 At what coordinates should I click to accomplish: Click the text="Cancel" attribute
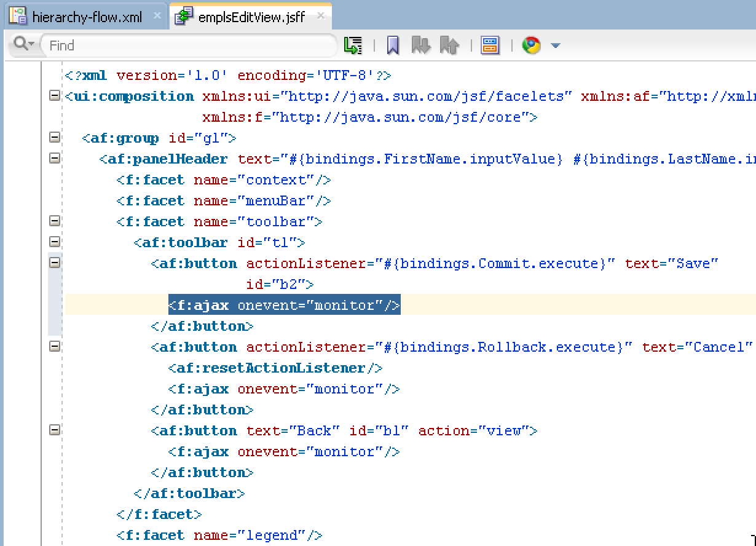698,347
